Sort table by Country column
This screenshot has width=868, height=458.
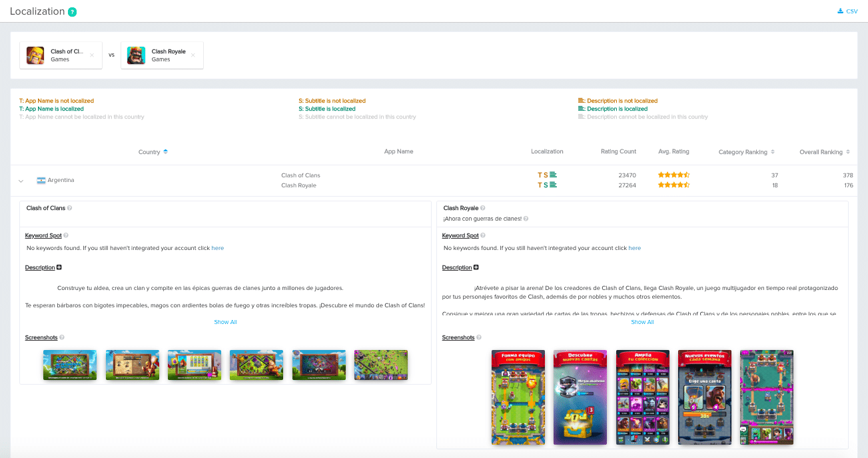tap(153, 152)
